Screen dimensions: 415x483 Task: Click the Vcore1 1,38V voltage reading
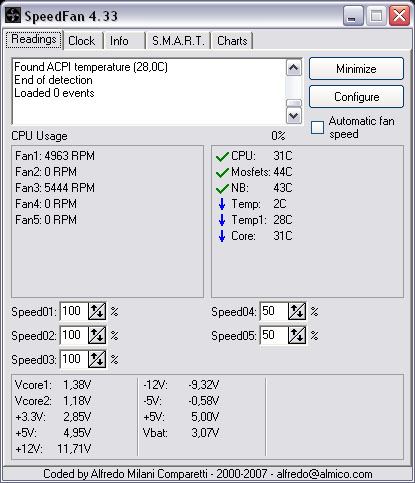(53, 385)
